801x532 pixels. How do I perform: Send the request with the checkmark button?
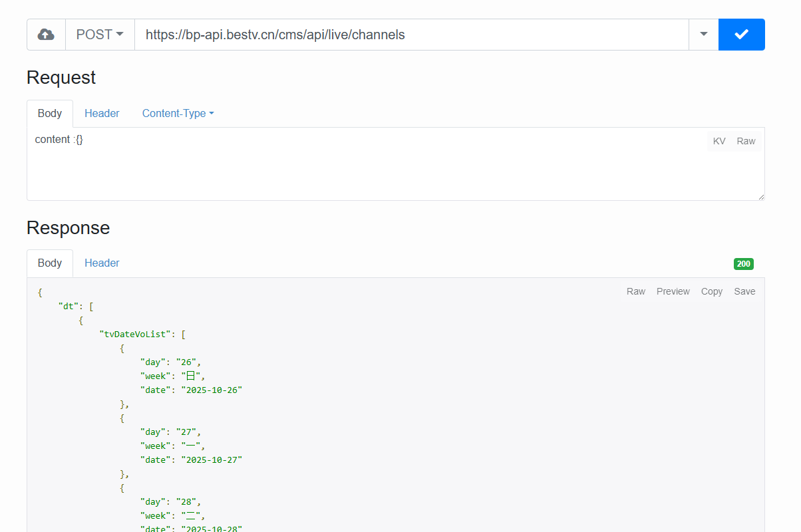[x=741, y=35]
